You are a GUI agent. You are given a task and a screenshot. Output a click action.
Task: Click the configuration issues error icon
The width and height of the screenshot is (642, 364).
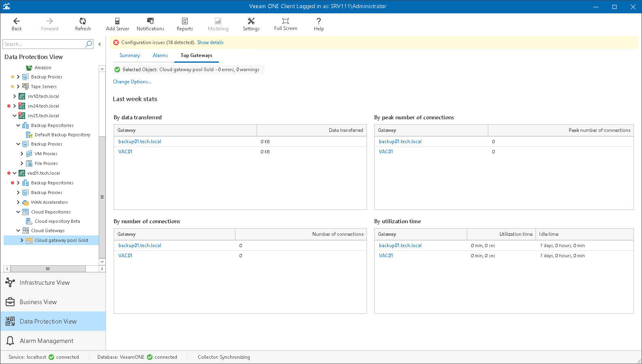(x=116, y=42)
